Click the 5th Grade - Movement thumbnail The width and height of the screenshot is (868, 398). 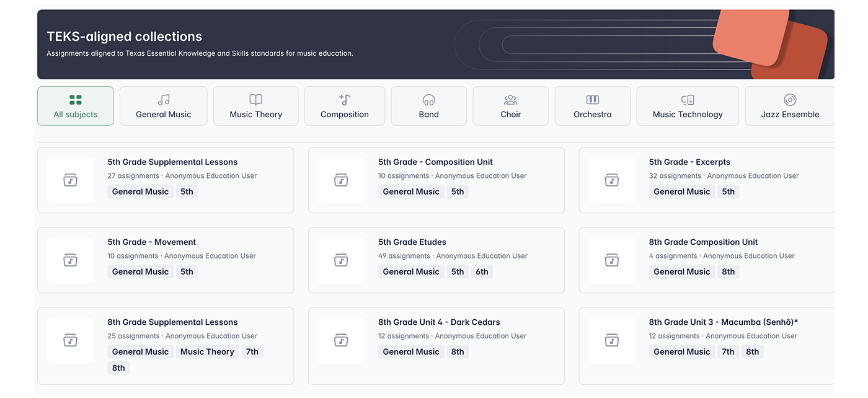70,260
